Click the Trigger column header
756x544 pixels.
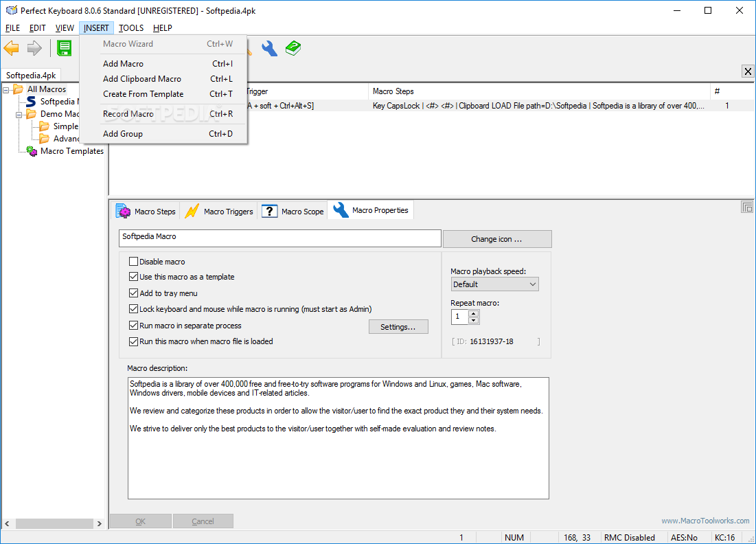click(x=308, y=91)
